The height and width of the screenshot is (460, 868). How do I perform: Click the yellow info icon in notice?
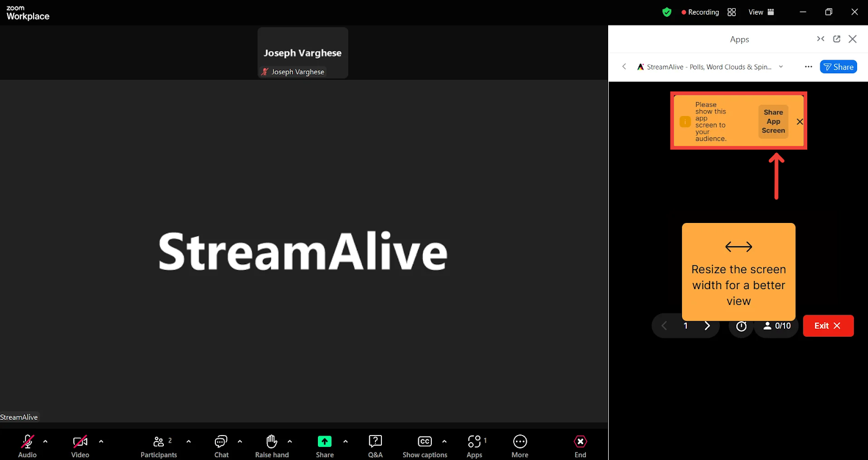click(x=685, y=122)
